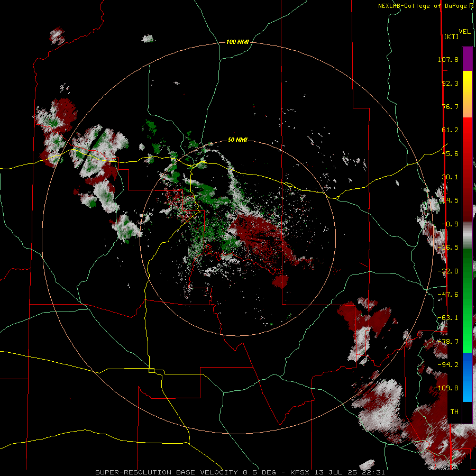Click the 14.5 velocity scale value

point(450,200)
